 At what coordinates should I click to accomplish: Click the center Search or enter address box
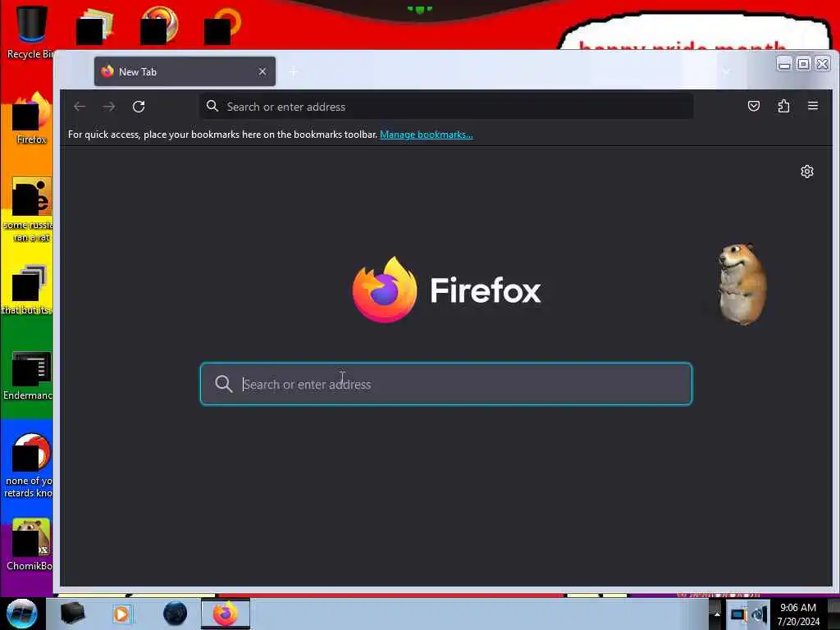(446, 384)
